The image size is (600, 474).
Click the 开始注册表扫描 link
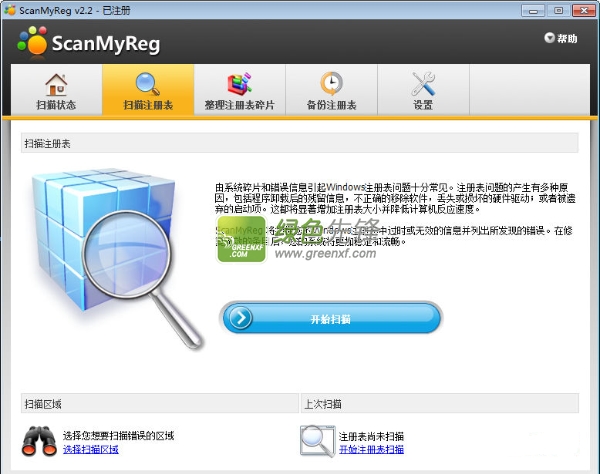(371, 449)
